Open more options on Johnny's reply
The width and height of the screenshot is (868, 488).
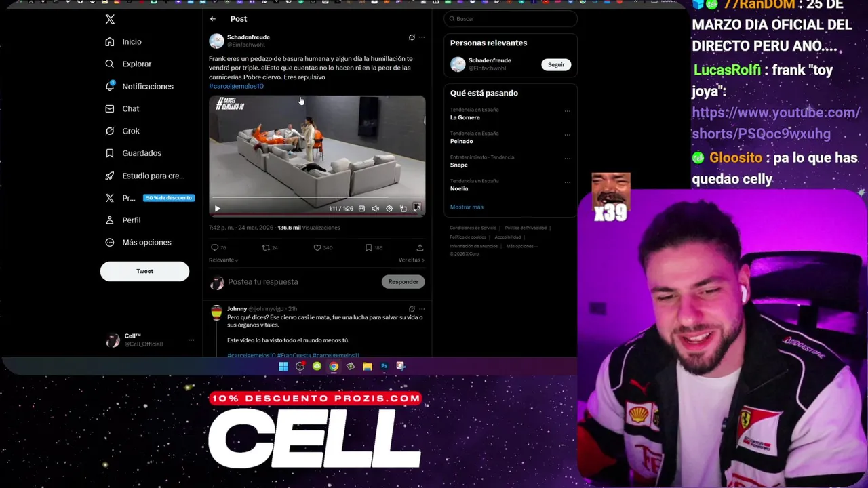(x=422, y=309)
